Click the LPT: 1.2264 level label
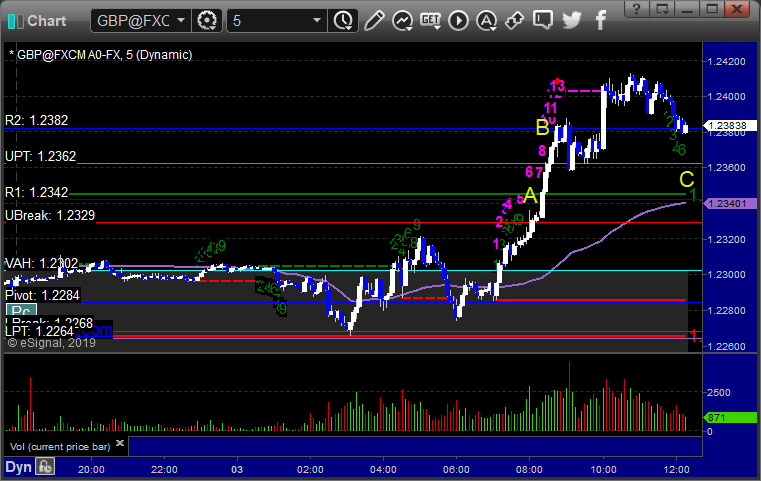Screen dimensions: 761x481 39,332
